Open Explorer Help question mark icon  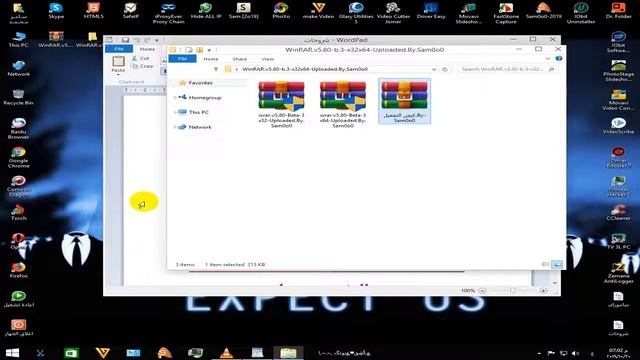click(x=559, y=59)
